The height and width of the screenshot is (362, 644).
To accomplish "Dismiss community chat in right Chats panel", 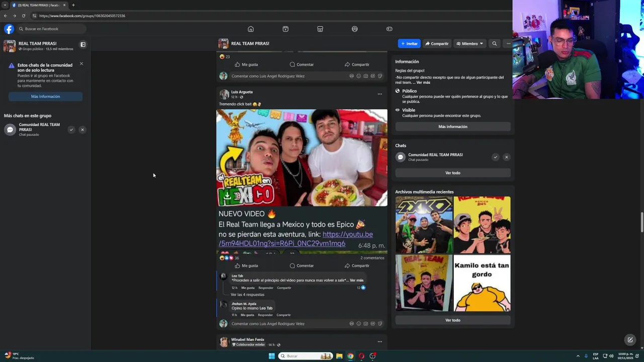I will (x=507, y=157).
